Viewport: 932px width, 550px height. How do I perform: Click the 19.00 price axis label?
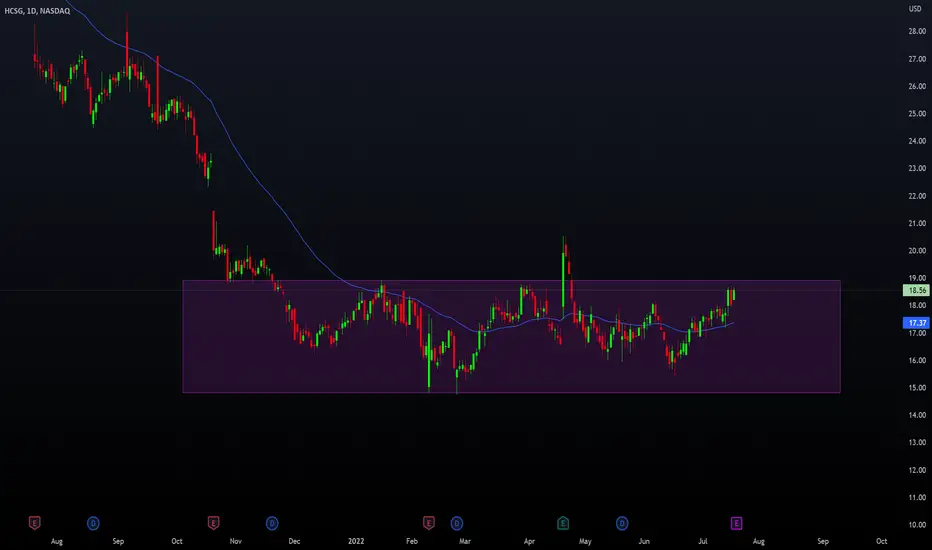pos(917,278)
